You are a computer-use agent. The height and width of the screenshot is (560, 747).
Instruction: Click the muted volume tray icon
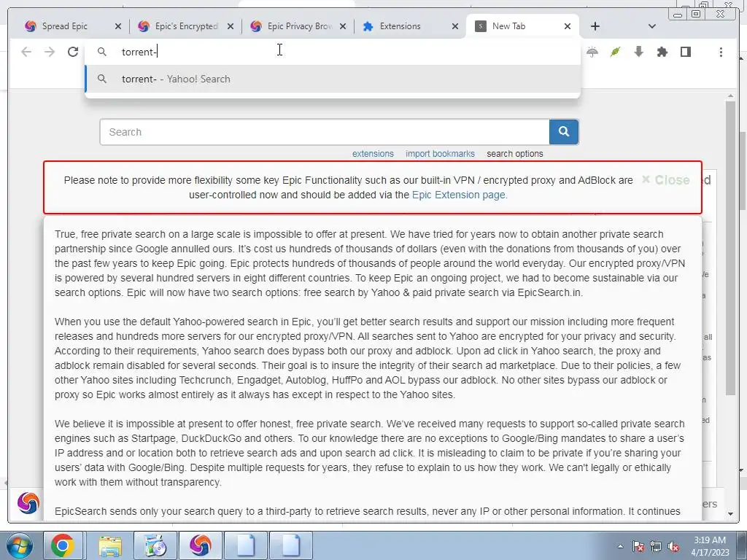[673, 546]
